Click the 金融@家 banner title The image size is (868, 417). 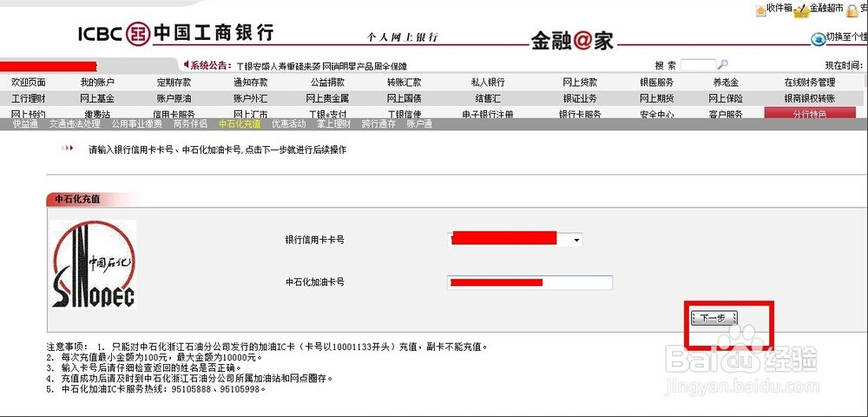(572, 41)
